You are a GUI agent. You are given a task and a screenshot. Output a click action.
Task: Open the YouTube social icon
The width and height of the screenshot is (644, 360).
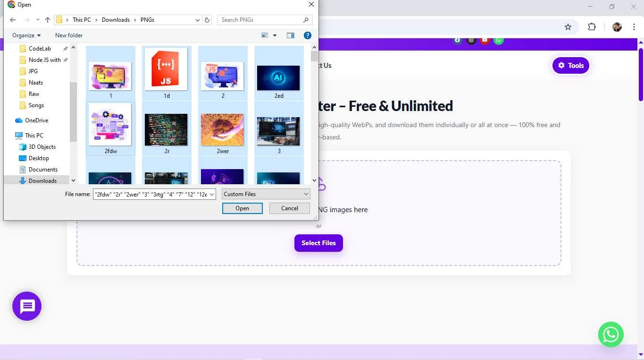[485, 40]
